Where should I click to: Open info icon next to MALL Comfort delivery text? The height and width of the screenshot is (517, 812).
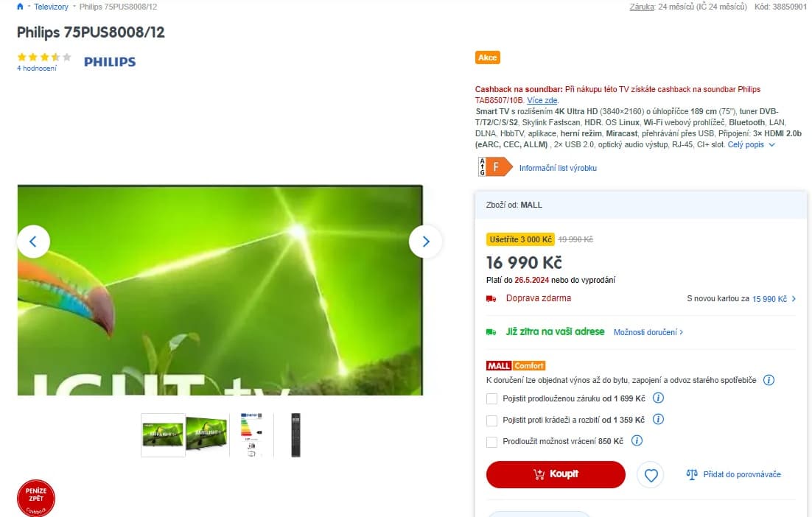click(x=769, y=380)
